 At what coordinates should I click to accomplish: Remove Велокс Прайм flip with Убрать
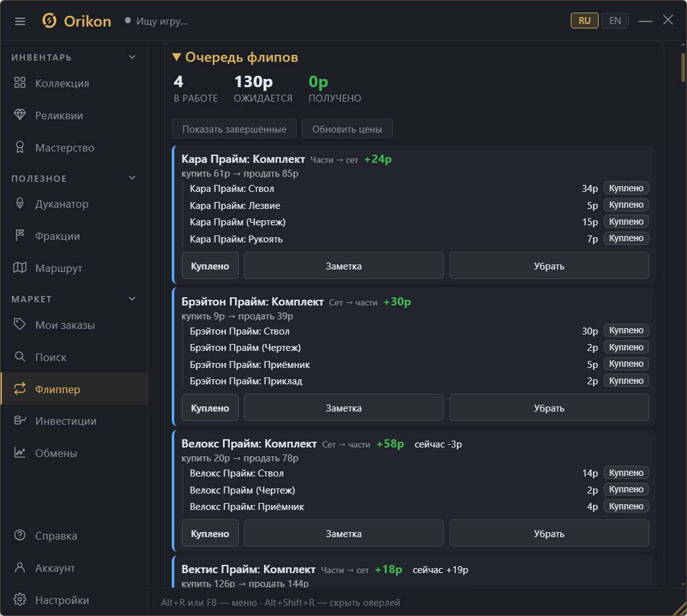click(549, 533)
